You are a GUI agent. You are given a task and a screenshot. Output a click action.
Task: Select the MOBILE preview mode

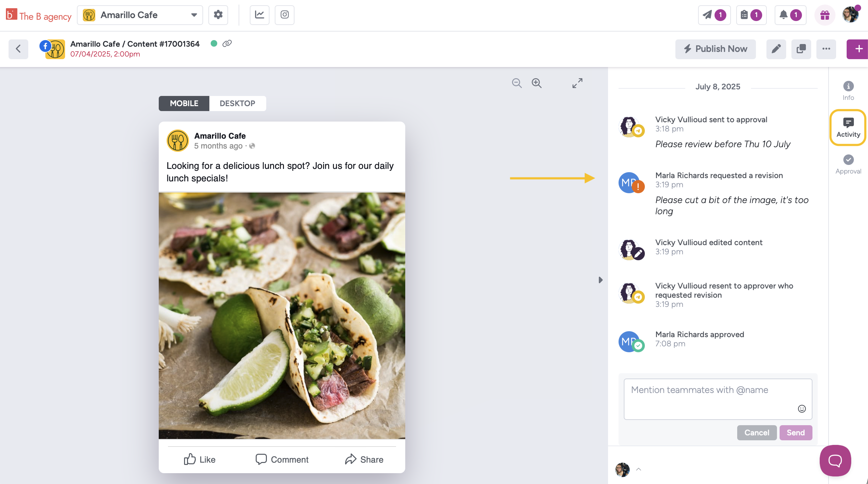[184, 104]
